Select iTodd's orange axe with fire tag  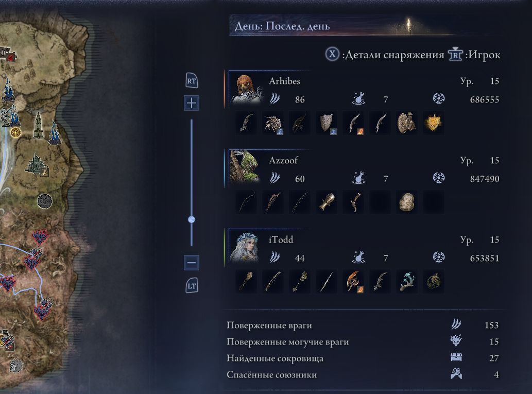pyautogui.click(x=353, y=282)
